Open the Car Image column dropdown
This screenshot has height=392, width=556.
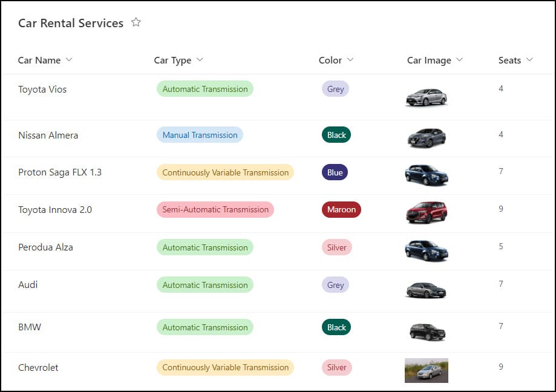click(x=460, y=59)
